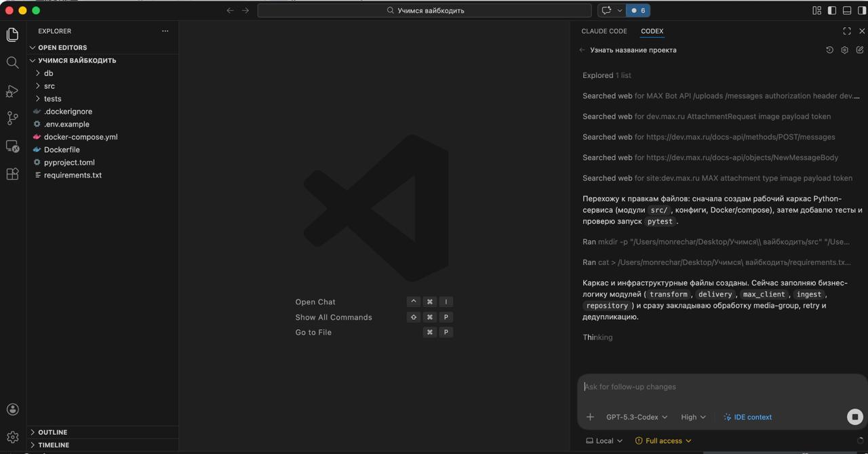Open the GPT-5.3-Codex model dropdown

(x=637, y=417)
